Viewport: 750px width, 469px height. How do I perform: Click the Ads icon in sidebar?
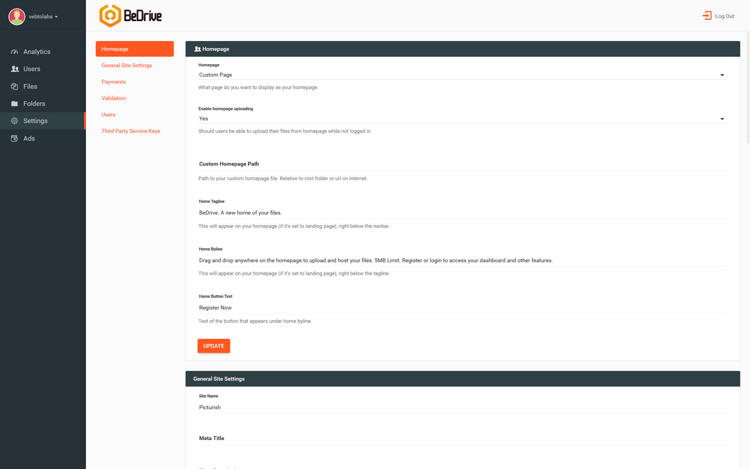[x=14, y=139]
